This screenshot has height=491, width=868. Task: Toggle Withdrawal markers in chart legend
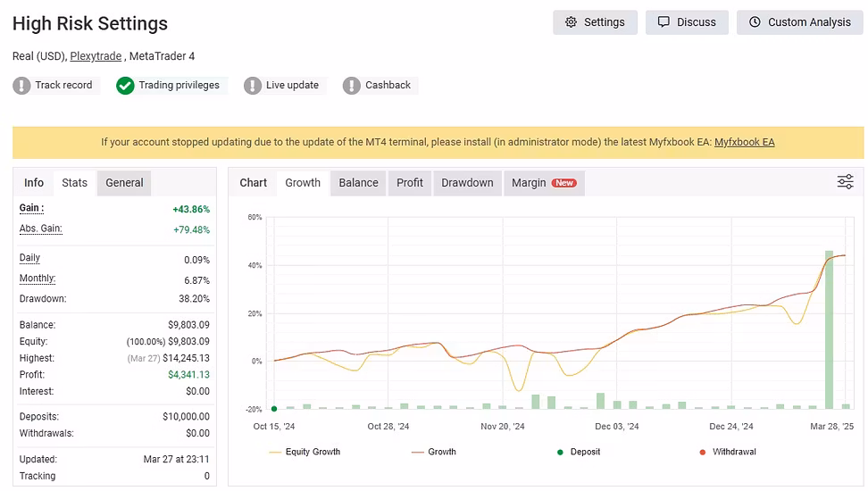(726, 452)
